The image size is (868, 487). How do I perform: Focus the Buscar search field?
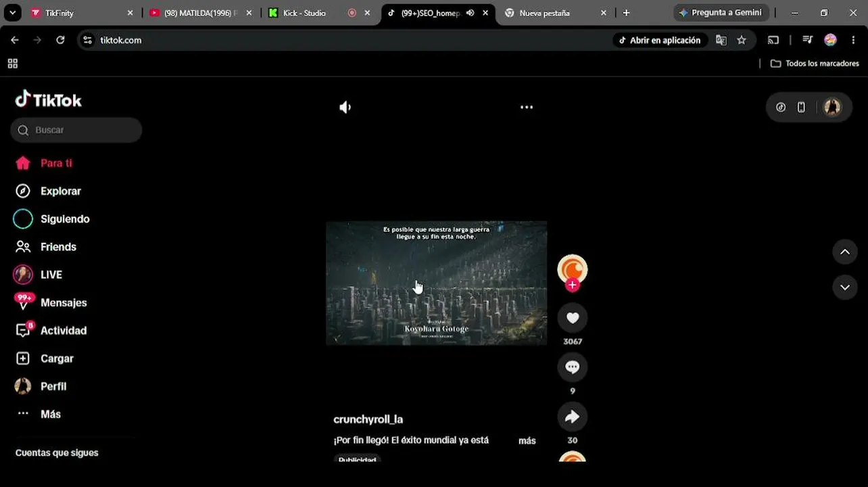pos(76,130)
